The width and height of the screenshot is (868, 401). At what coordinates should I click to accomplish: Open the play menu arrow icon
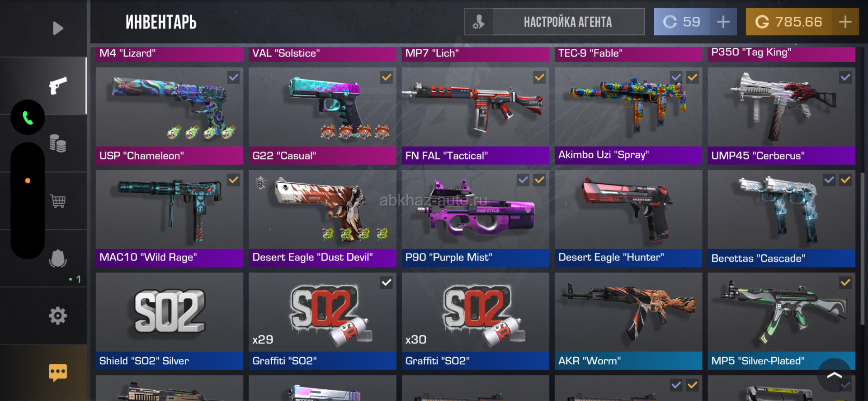(58, 29)
